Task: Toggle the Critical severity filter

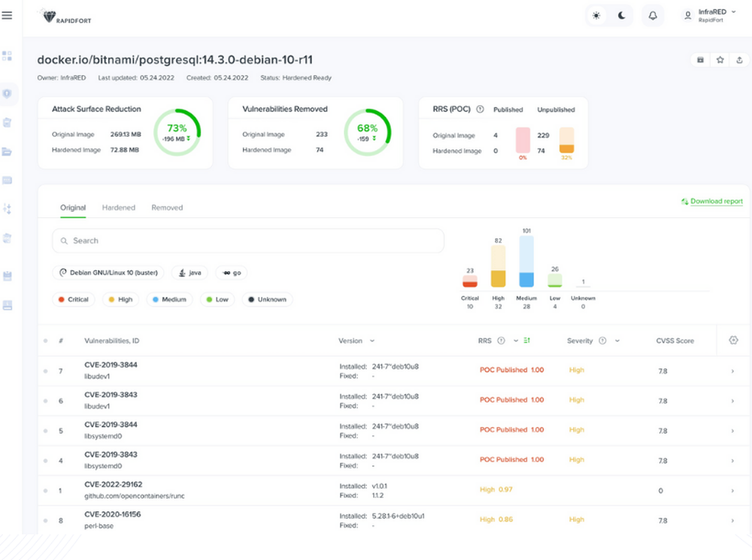Action: click(x=74, y=300)
